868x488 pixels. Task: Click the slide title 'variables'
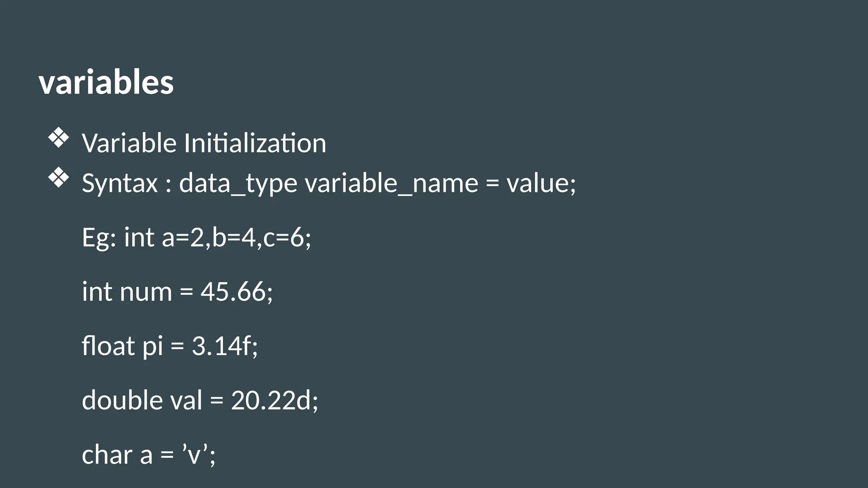pyautogui.click(x=106, y=82)
